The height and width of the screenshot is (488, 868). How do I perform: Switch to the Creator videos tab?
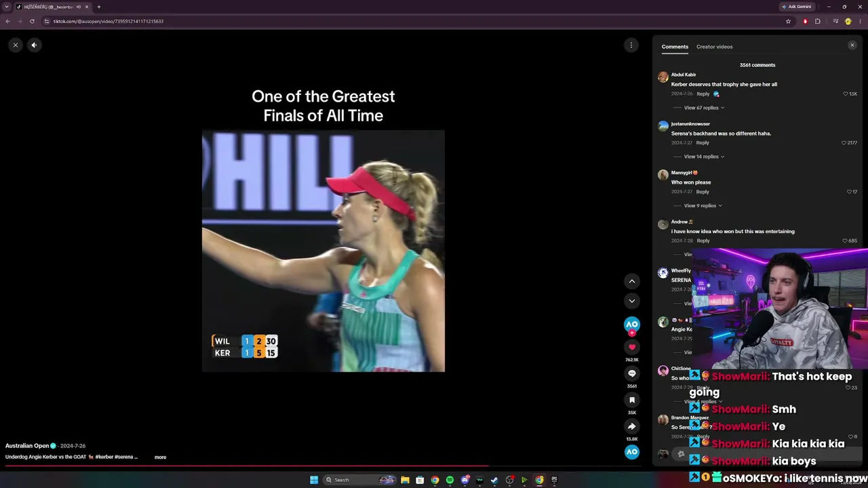pyautogui.click(x=714, y=47)
